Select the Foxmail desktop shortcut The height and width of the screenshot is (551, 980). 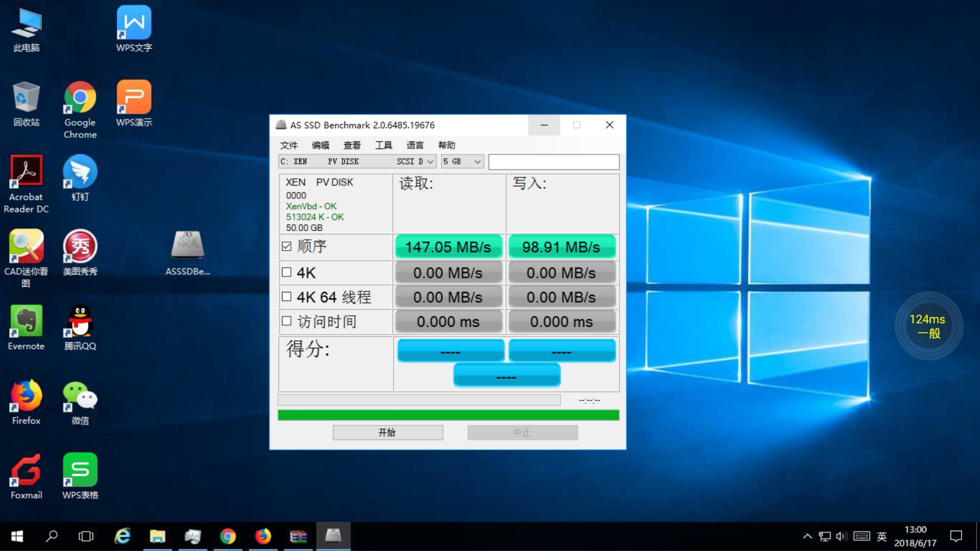point(26,477)
